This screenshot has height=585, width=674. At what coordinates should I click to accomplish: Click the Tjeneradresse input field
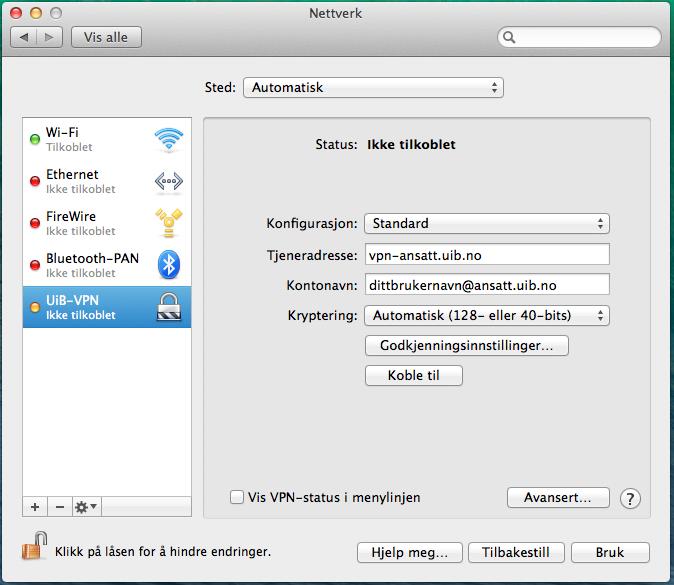486,254
